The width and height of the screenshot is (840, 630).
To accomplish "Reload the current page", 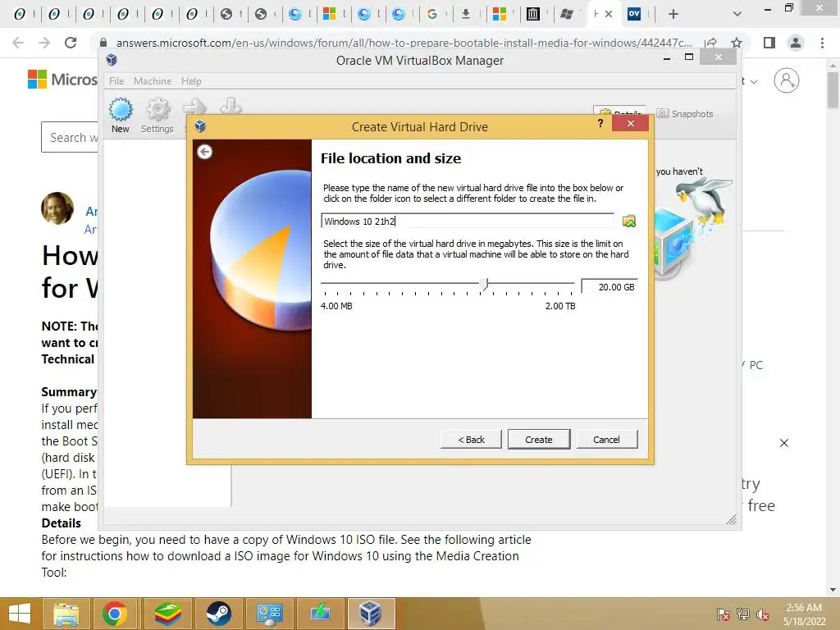I will pyautogui.click(x=71, y=43).
